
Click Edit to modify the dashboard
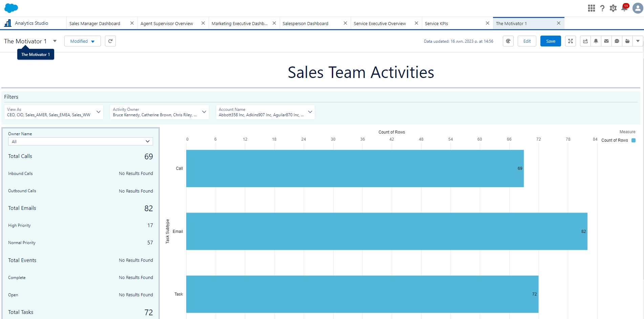coord(527,41)
